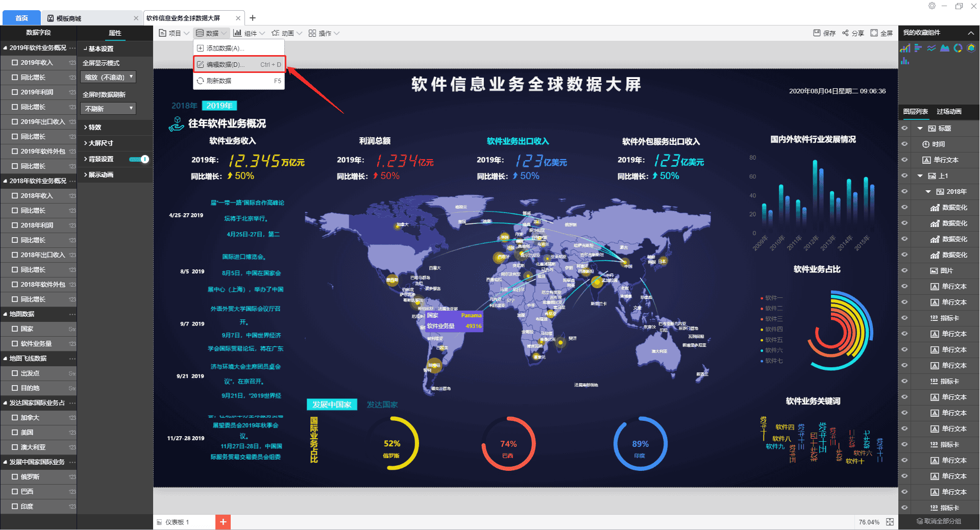The height and width of the screenshot is (530, 980).
Task: Check the 软件业务量 field checkbox
Action: click(15, 344)
